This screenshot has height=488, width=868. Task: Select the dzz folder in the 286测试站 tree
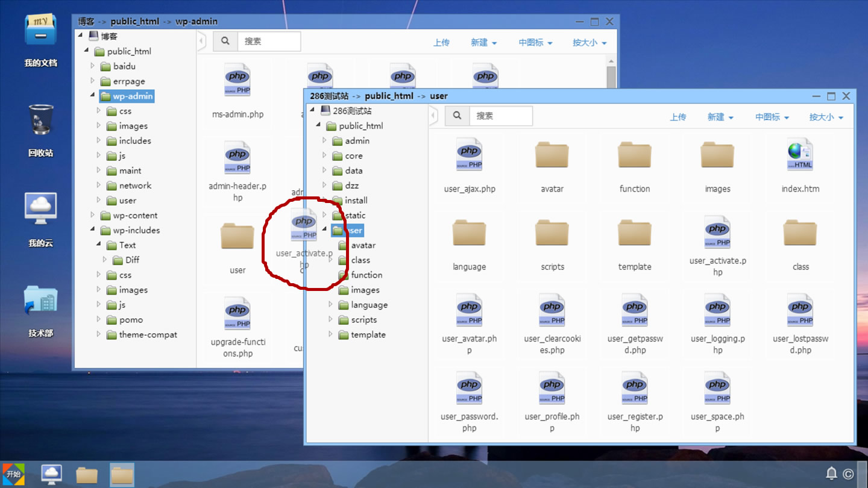point(351,186)
